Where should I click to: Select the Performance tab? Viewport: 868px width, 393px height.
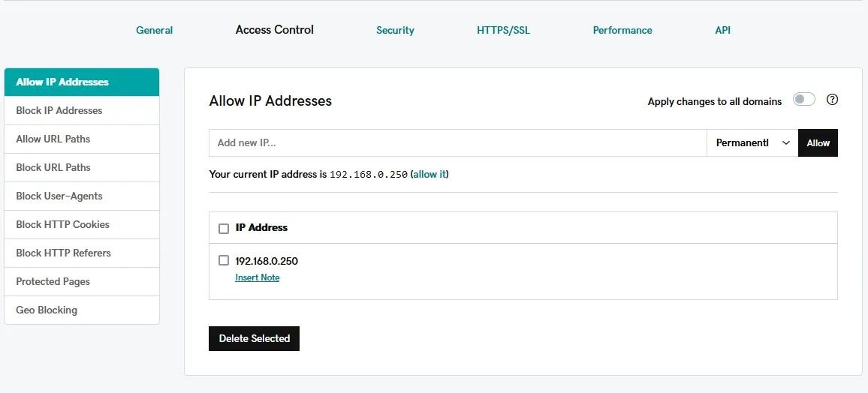point(622,30)
